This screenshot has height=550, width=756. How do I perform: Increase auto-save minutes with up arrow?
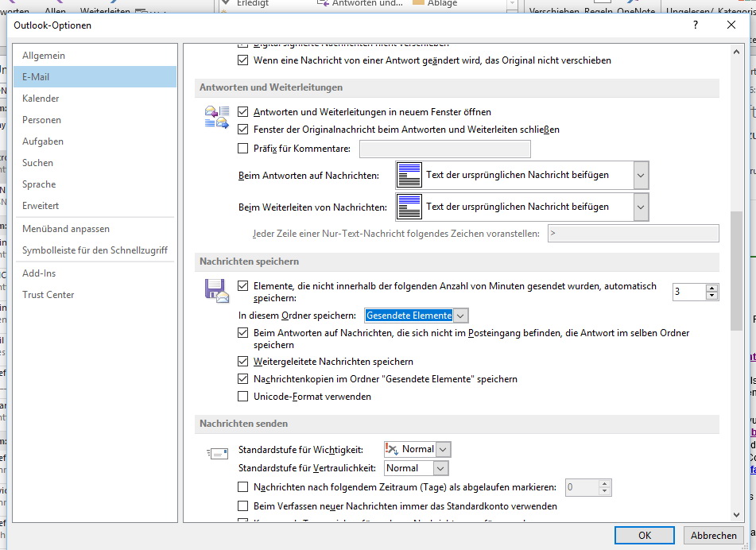tap(711, 289)
